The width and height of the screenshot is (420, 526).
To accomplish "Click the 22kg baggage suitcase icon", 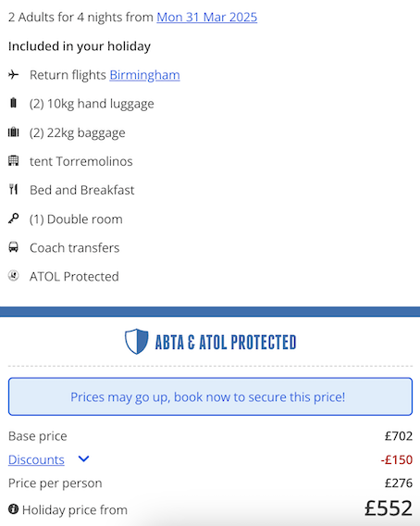I will (13, 132).
